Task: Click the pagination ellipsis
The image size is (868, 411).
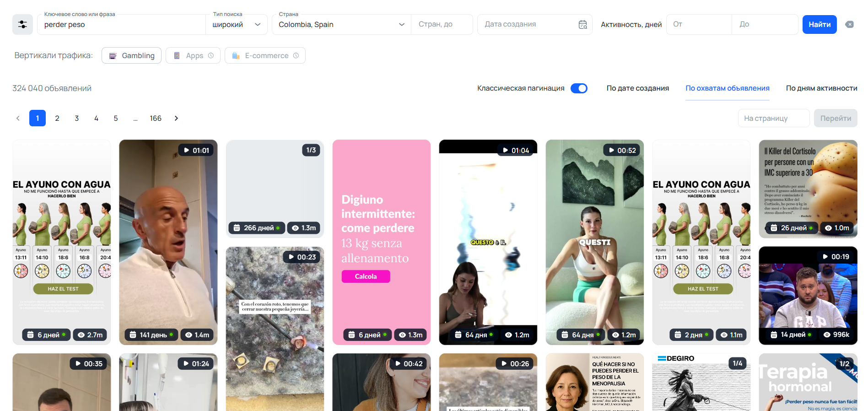Action: (x=135, y=119)
